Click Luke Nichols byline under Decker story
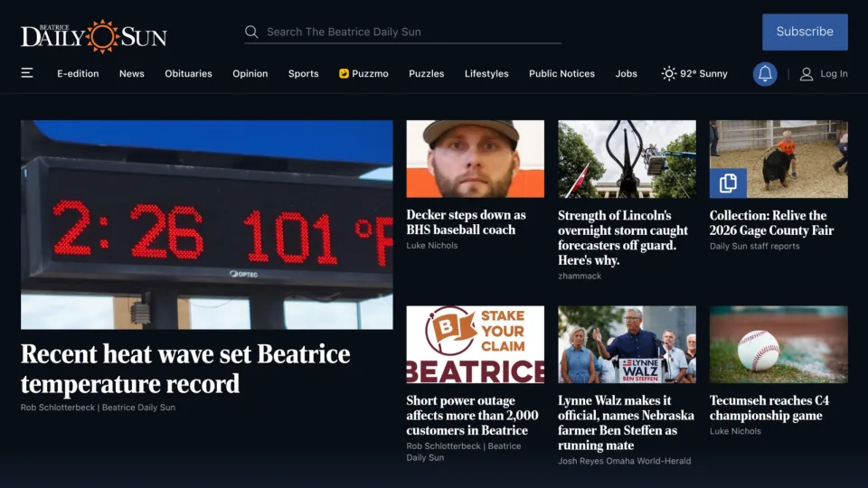 pos(432,246)
